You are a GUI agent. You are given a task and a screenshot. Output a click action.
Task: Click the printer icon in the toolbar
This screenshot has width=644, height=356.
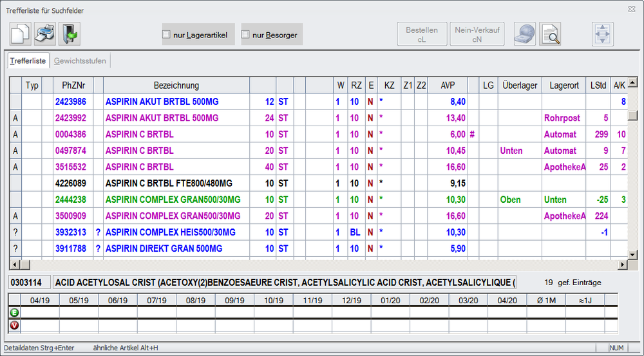[45, 33]
